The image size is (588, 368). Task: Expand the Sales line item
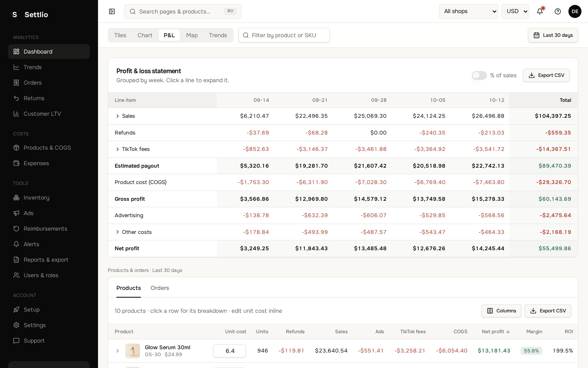117,116
